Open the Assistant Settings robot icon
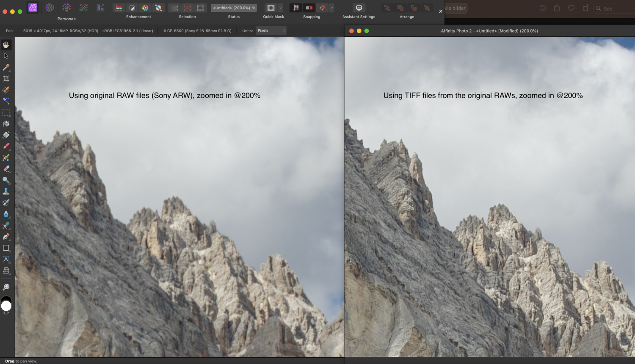This screenshot has width=635, height=364. pyautogui.click(x=359, y=8)
